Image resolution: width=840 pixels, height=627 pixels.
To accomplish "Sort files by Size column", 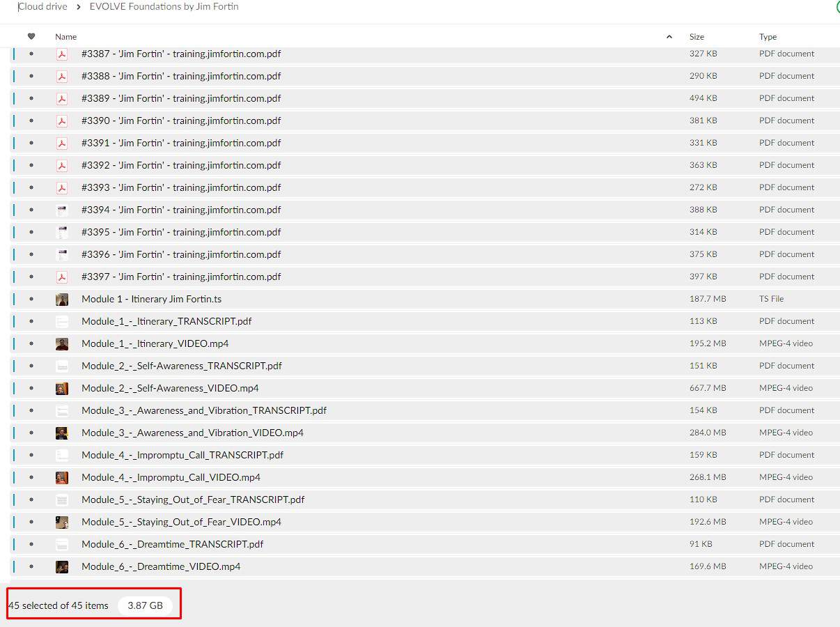I will [697, 37].
